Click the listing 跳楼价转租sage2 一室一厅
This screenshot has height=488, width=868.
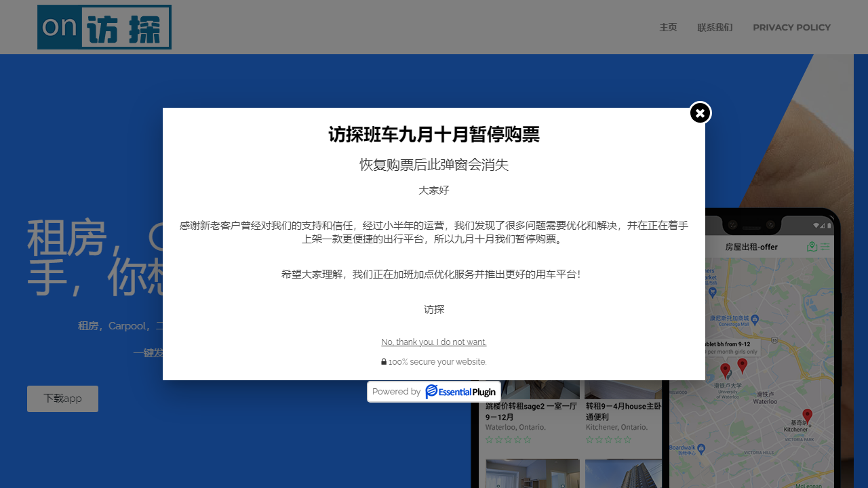pos(531,411)
